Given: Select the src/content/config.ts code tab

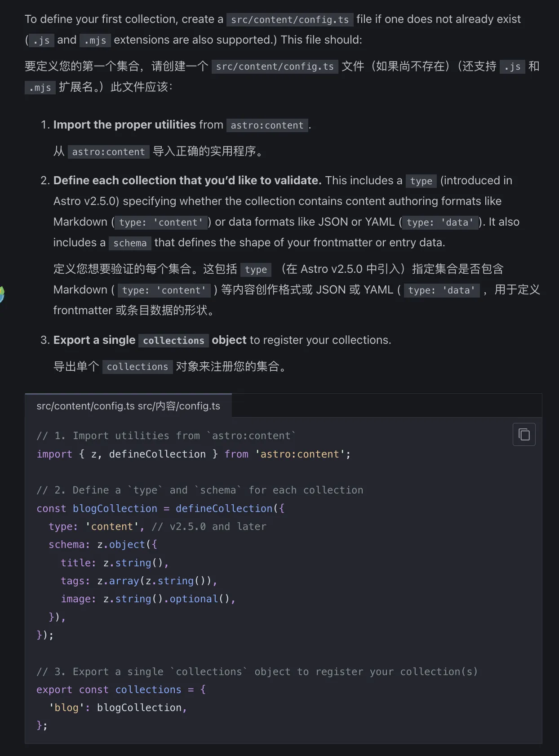Looking at the screenshot, I should coord(128,406).
